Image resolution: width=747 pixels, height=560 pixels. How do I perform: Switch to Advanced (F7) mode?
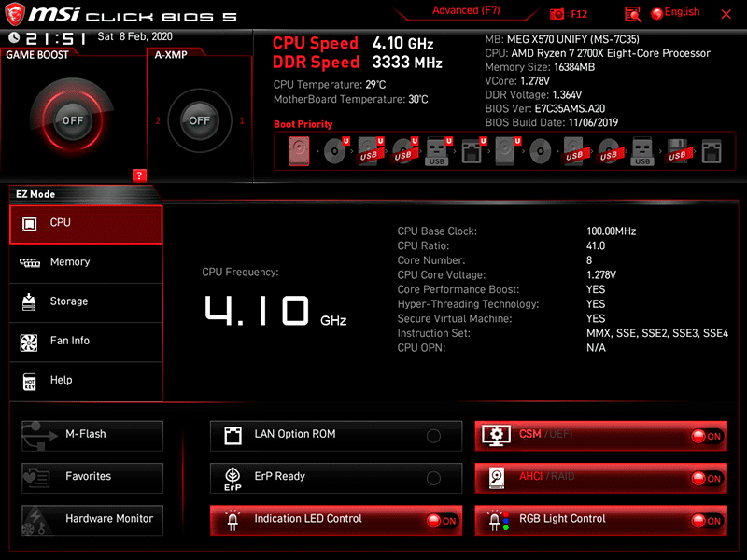[466, 11]
